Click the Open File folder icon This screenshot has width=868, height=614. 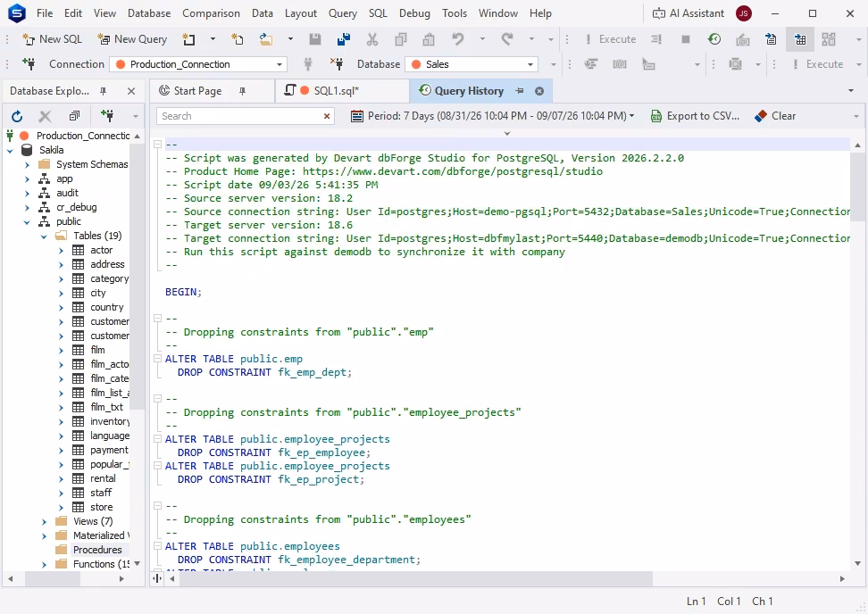point(266,39)
